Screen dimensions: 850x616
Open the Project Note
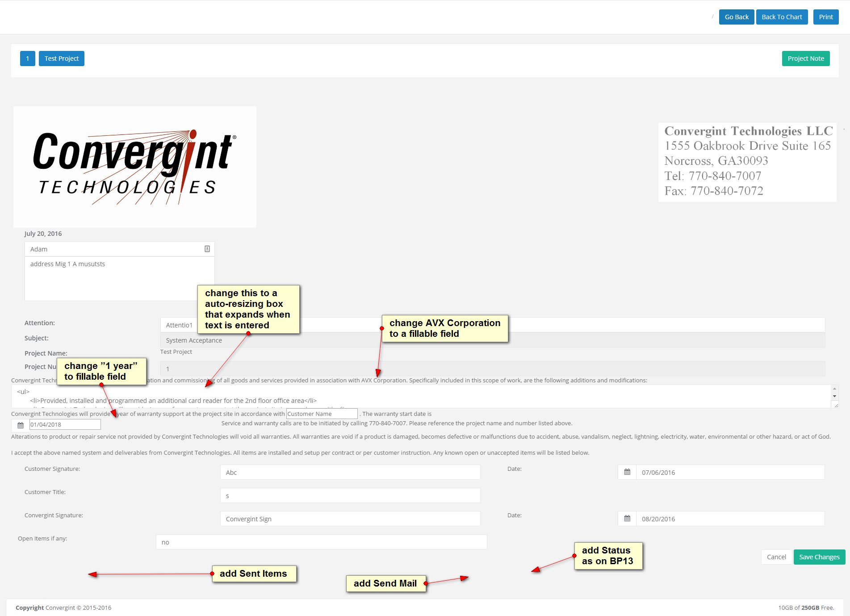806,59
